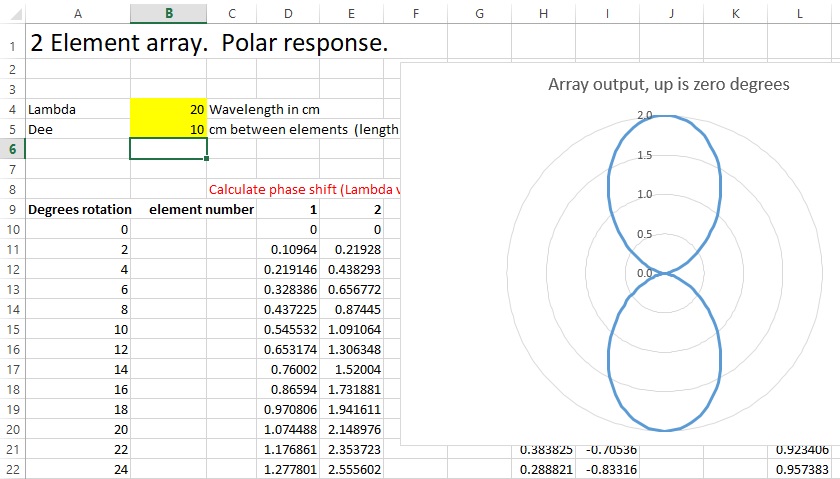
Task: Select column D header
Action: pyautogui.click(x=288, y=14)
